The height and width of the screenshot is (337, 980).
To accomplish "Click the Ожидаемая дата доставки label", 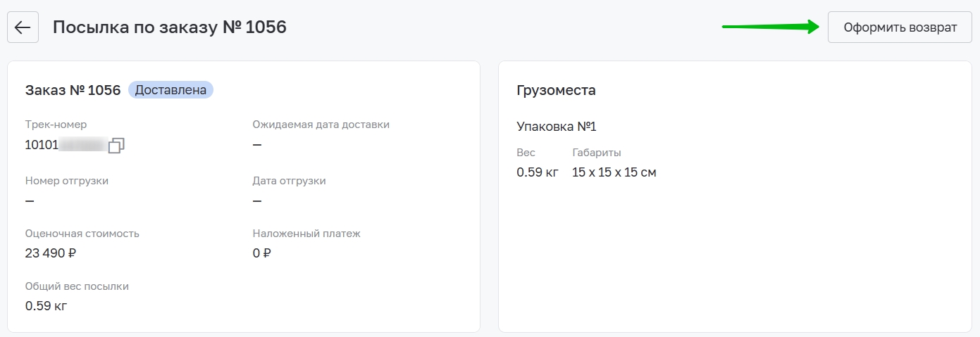I will tap(321, 125).
